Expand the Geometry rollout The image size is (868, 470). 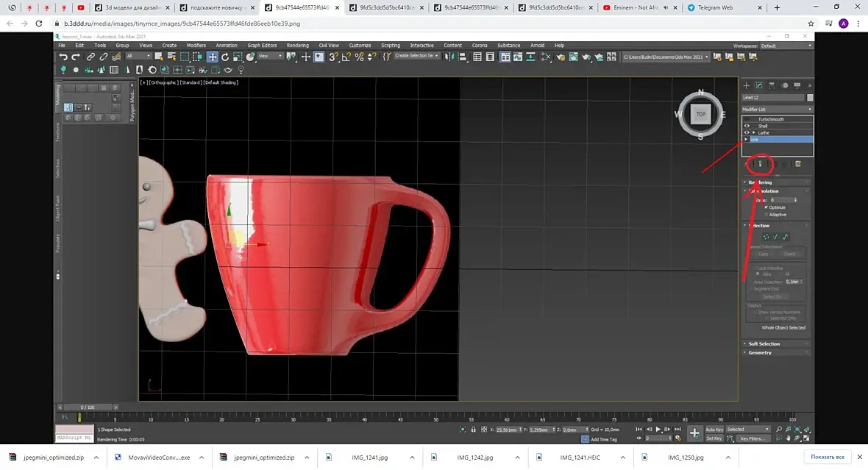click(760, 352)
